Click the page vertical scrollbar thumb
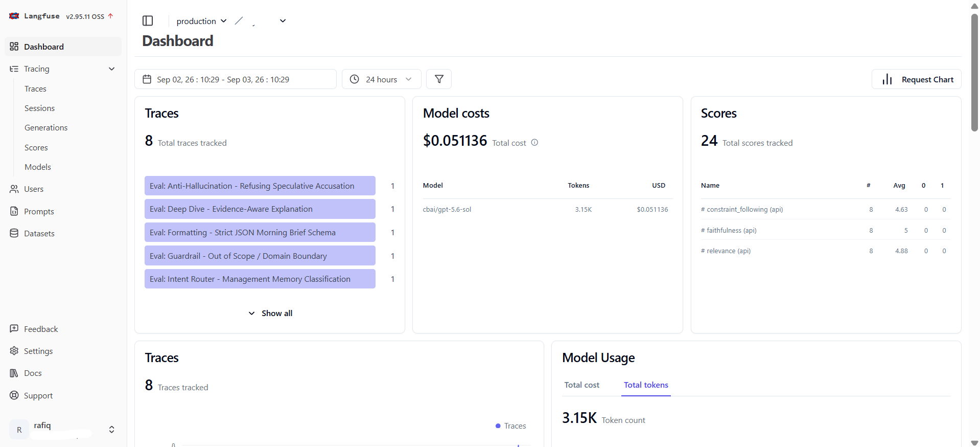The image size is (980, 447). click(x=974, y=72)
